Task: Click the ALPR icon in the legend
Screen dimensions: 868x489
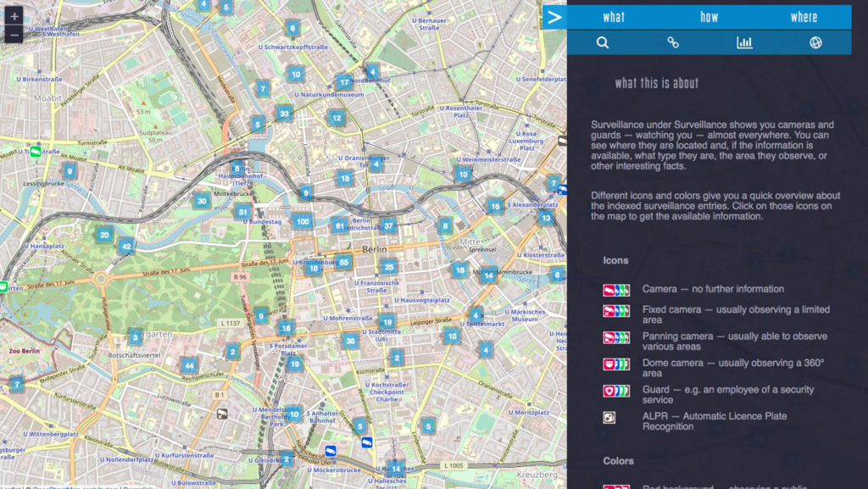Action: pyautogui.click(x=609, y=418)
